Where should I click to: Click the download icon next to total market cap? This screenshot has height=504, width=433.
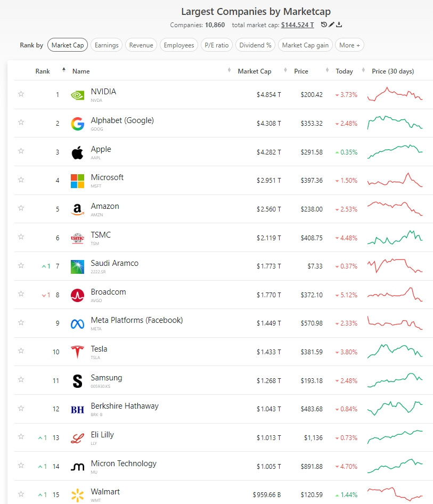[339, 25]
